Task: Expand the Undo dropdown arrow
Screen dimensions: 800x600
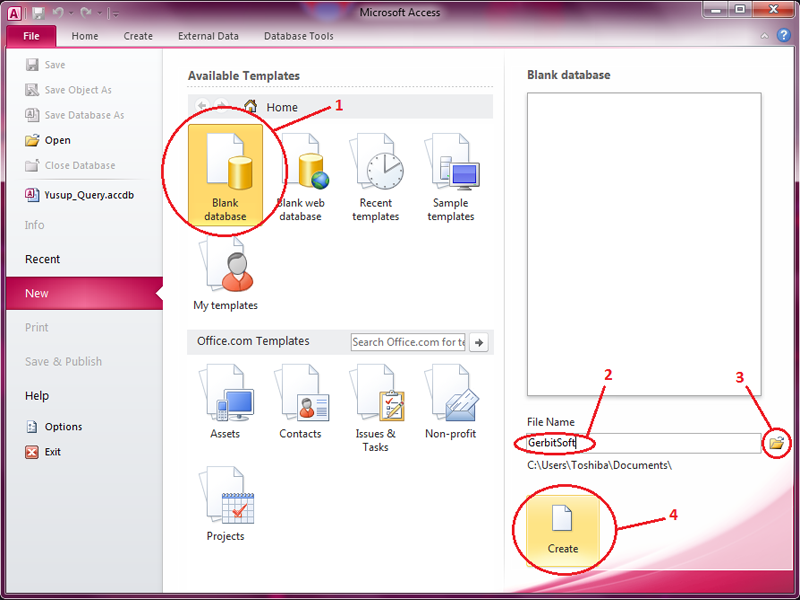Action: point(70,13)
